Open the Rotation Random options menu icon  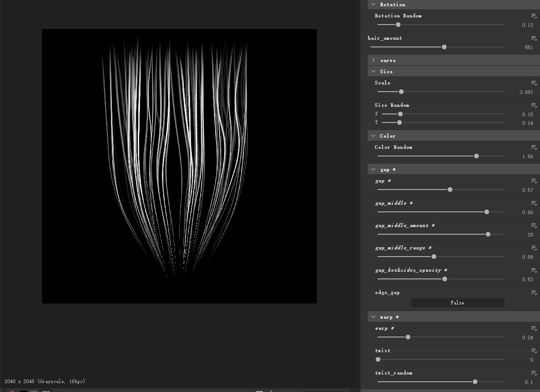pyautogui.click(x=534, y=16)
